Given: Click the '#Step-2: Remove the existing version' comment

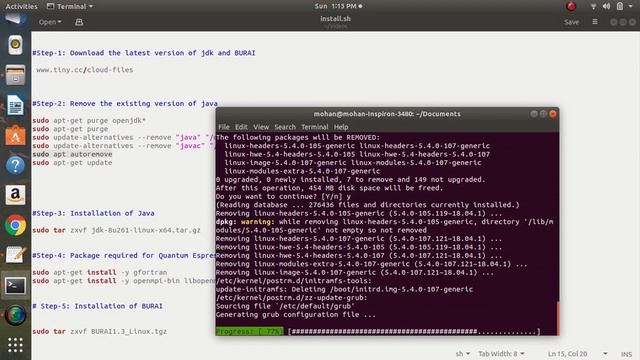Looking at the screenshot, I should 125,103.
